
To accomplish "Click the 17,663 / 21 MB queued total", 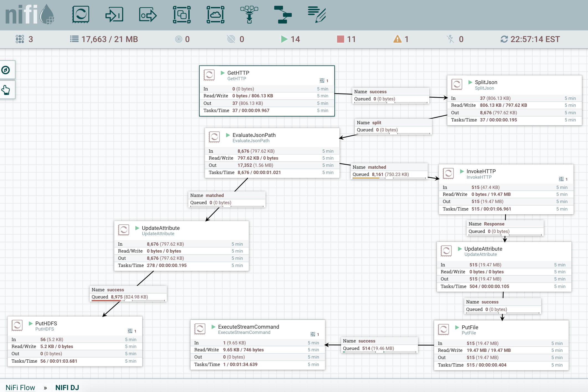I will coord(110,39).
